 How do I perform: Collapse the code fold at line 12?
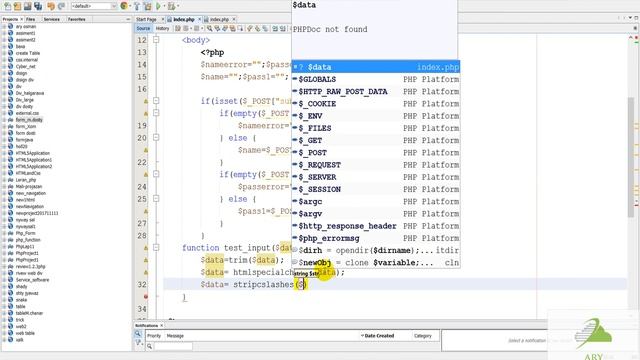[156, 40]
